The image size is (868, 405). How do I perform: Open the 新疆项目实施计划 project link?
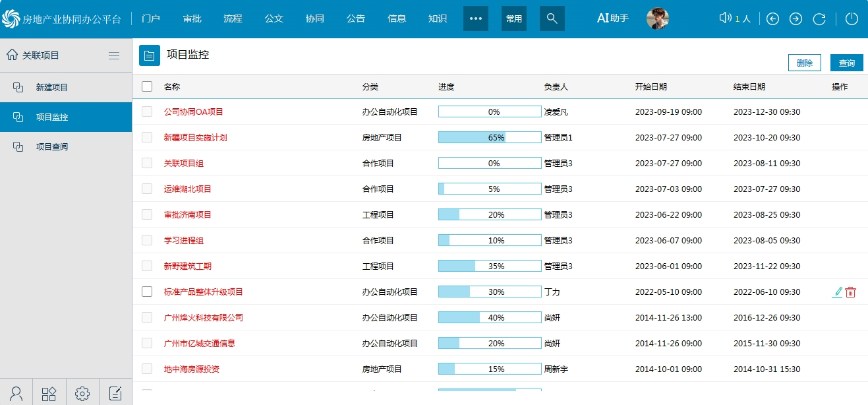196,138
